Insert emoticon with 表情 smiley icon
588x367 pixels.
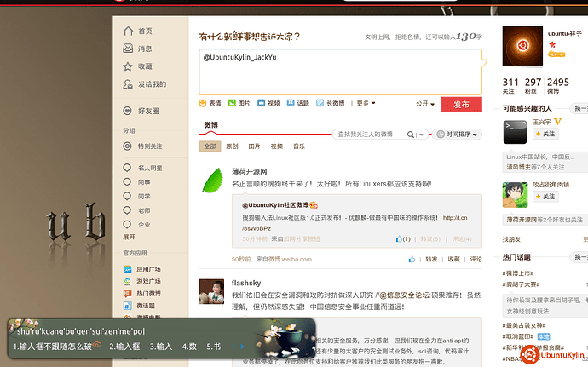click(203, 103)
